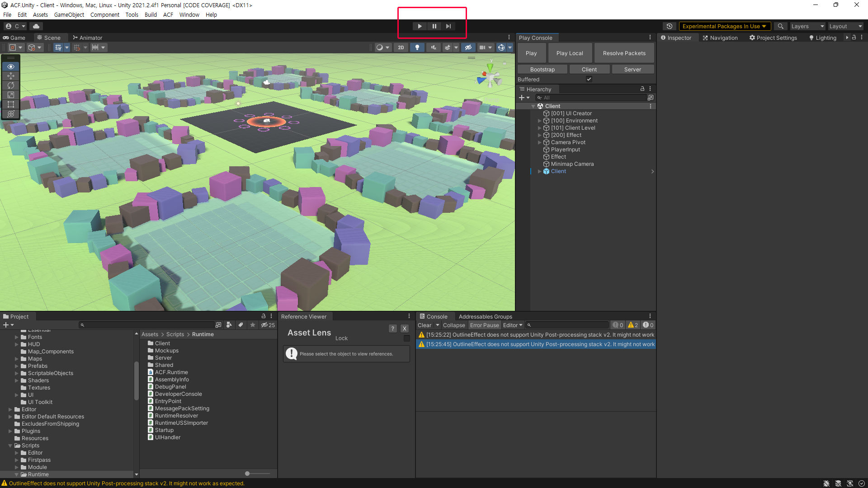The height and width of the screenshot is (488, 868).
Task: Select the Move tool in scene
Action: coord(11,76)
